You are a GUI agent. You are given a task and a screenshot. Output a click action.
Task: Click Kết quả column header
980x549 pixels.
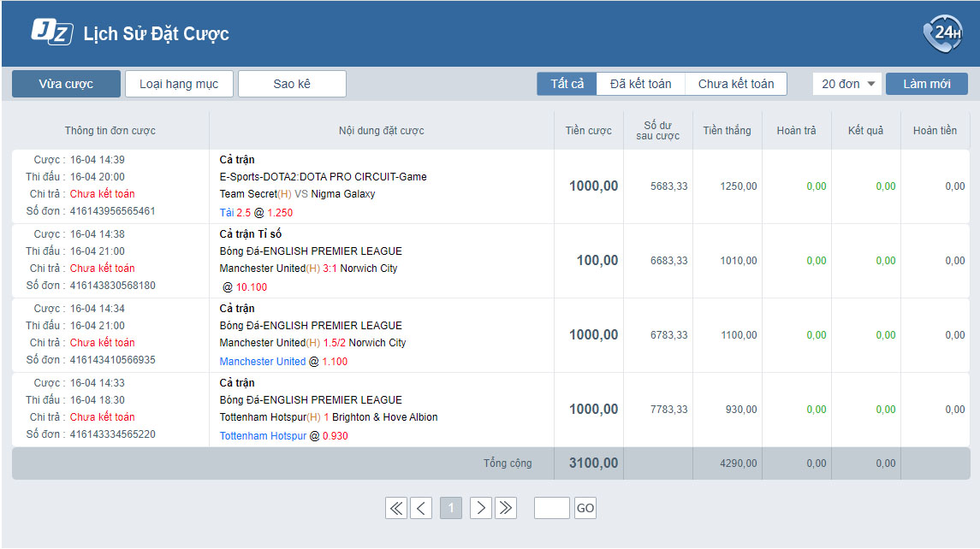[x=865, y=131]
